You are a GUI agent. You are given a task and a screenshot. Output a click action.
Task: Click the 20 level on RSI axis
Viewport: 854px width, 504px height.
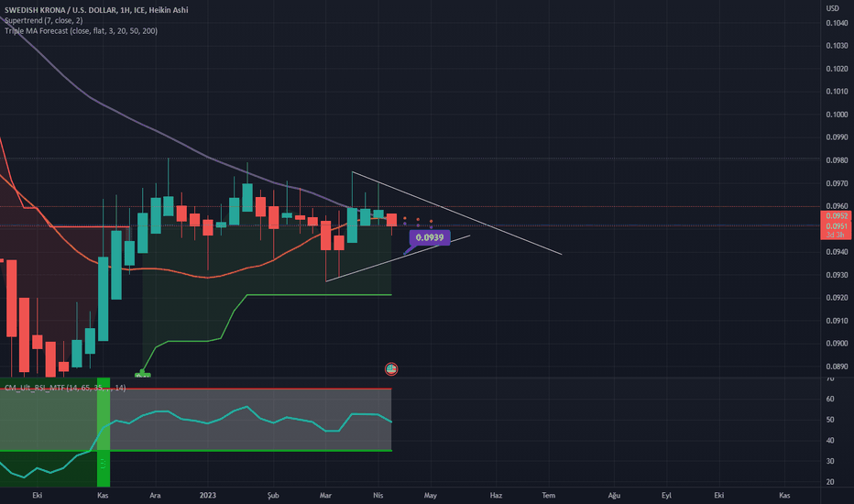coord(830,482)
